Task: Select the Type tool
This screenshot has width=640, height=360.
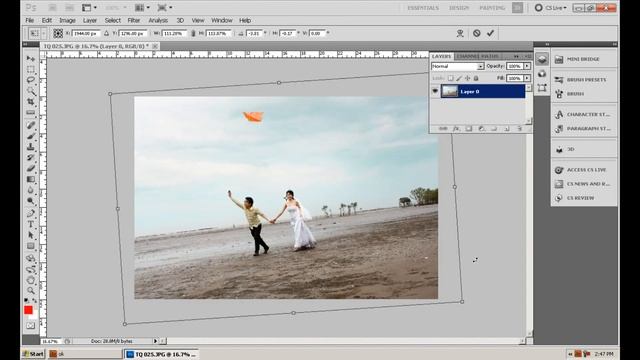Action: pyautogui.click(x=31, y=224)
